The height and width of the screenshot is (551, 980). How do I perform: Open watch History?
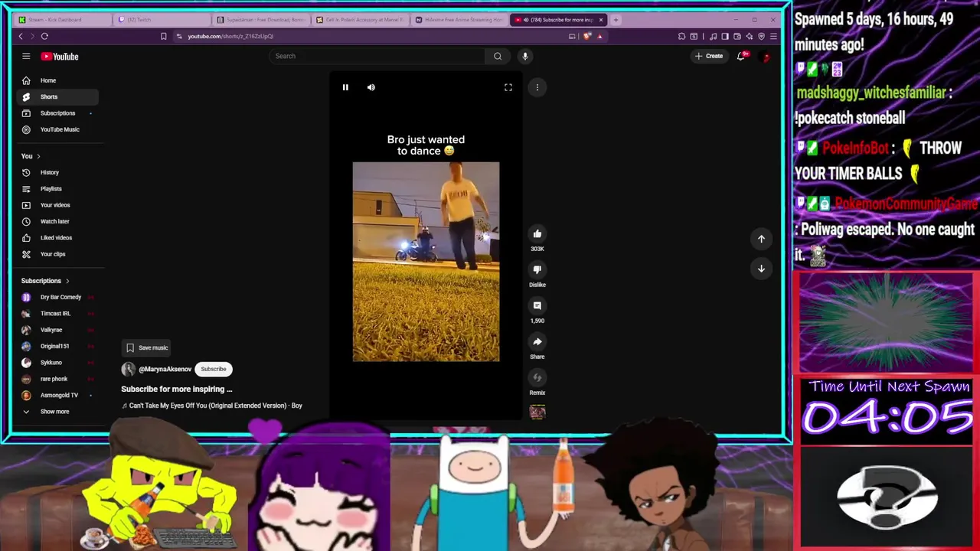point(57,172)
